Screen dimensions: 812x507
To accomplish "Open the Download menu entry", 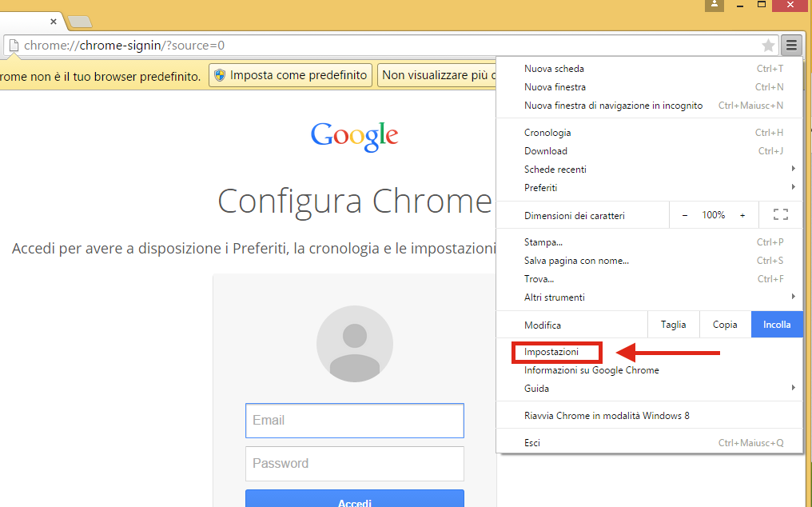I will [x=650, y=151].
